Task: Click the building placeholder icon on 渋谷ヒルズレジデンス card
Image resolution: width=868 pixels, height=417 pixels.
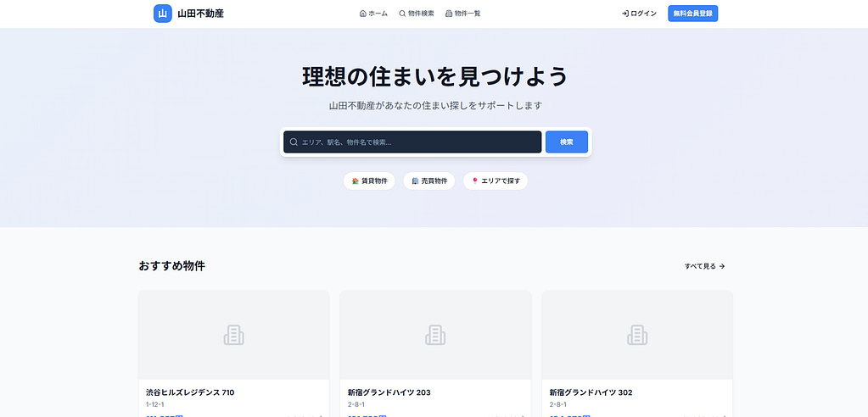Action: click(234, 336)
